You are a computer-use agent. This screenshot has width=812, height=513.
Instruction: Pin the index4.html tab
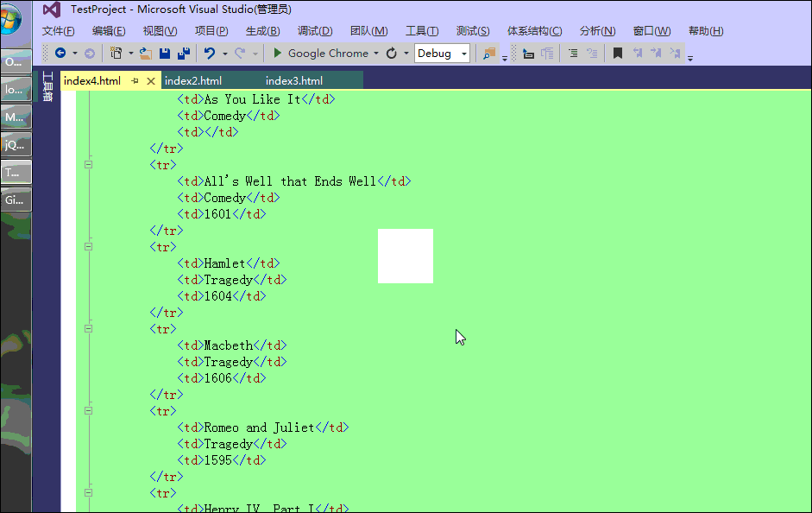(x=135, y=81)
